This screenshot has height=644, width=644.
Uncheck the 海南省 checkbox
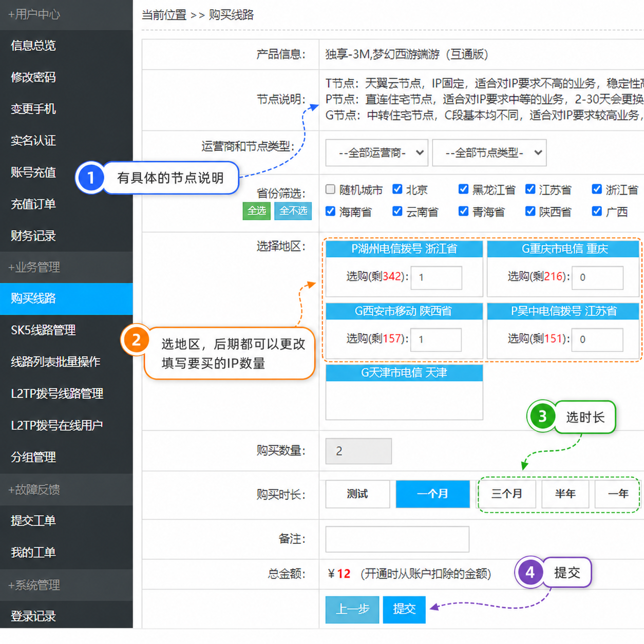click(331, 211)
